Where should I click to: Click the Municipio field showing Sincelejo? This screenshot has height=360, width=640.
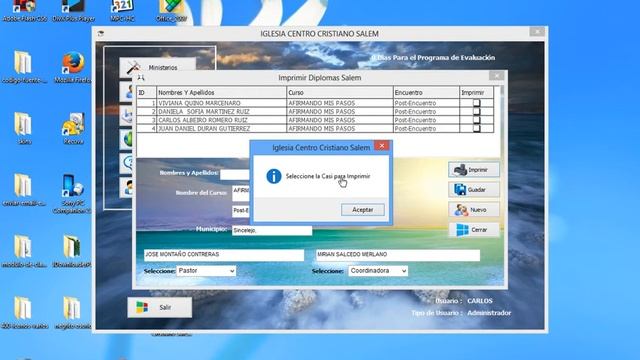[x=272, y=231]
